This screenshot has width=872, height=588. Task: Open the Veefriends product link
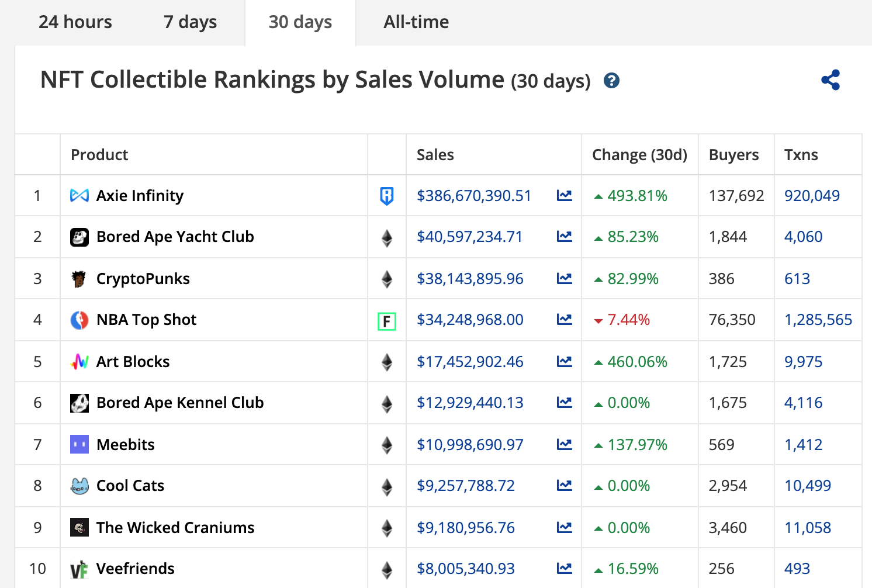pos(136,568)
